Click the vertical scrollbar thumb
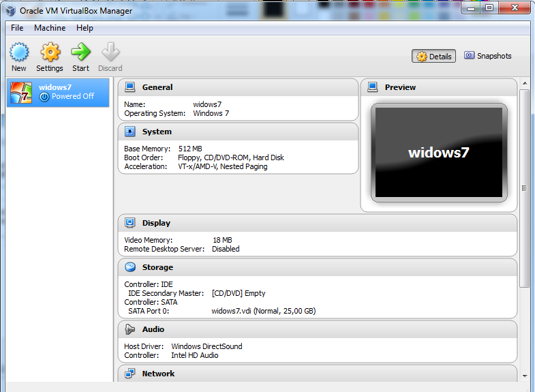 [x=524, y=188]
